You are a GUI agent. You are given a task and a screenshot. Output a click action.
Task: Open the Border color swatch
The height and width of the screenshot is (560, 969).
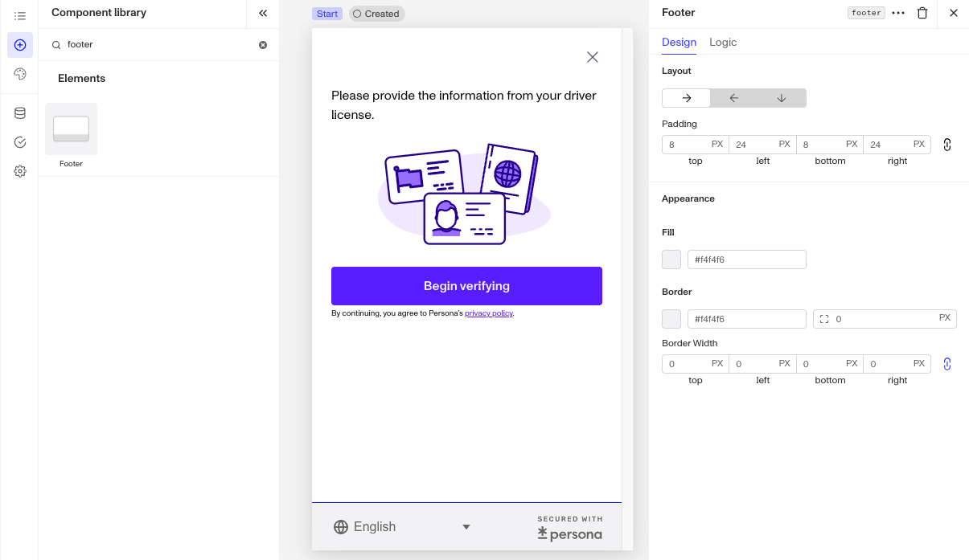[671, 319]
